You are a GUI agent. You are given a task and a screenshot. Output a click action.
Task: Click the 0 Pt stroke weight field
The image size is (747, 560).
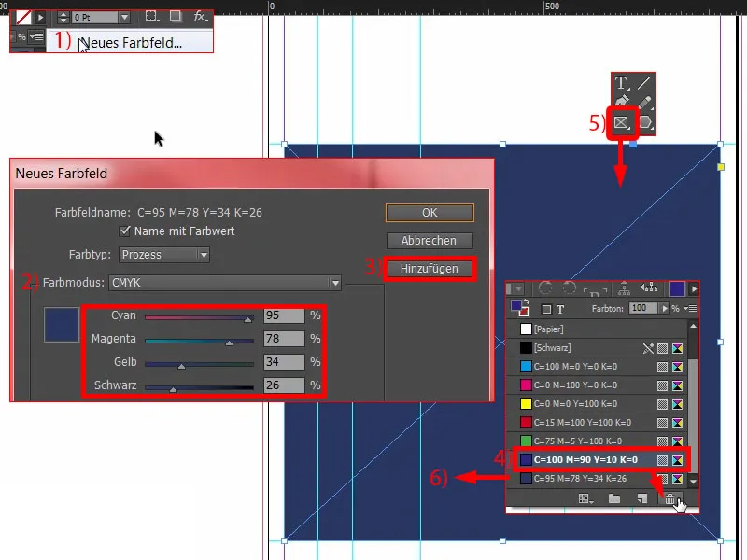click(x=95, y=18)
